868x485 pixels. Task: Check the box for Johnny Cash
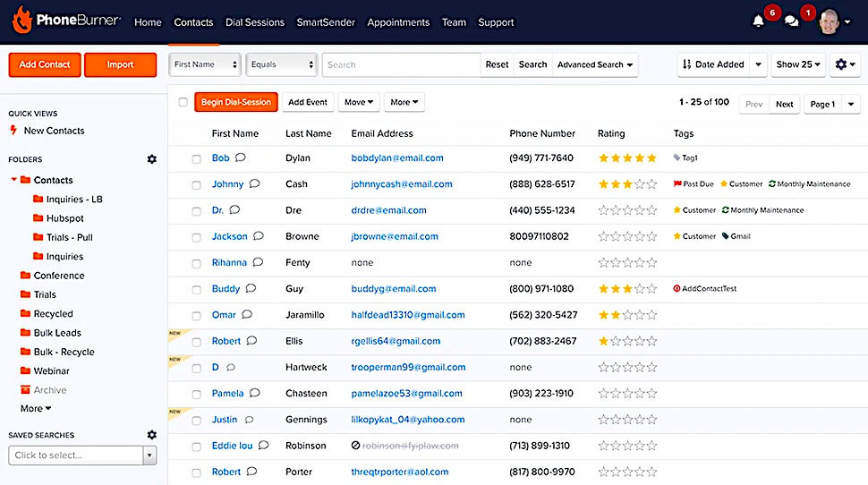(x=197, y=185)
